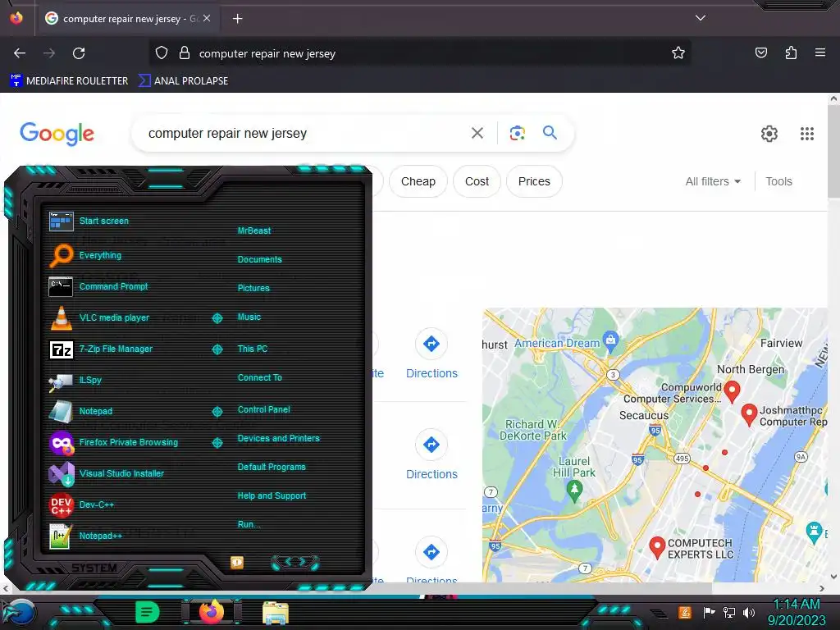Open MEDIAFIRE ROULETTER bookmark
Screen dimensions: 840x630
click(x=69, y=81)
